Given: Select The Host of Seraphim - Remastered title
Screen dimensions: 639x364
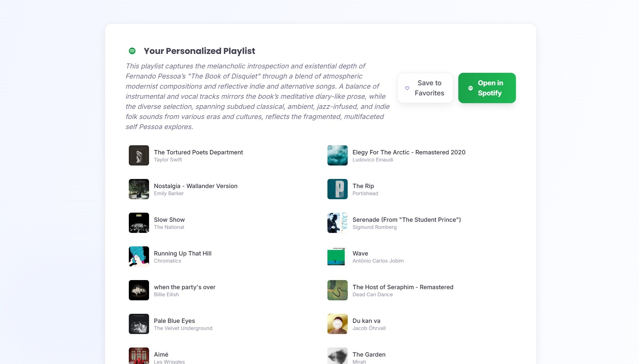Looking at the screenshot, I should click(403, 287).
